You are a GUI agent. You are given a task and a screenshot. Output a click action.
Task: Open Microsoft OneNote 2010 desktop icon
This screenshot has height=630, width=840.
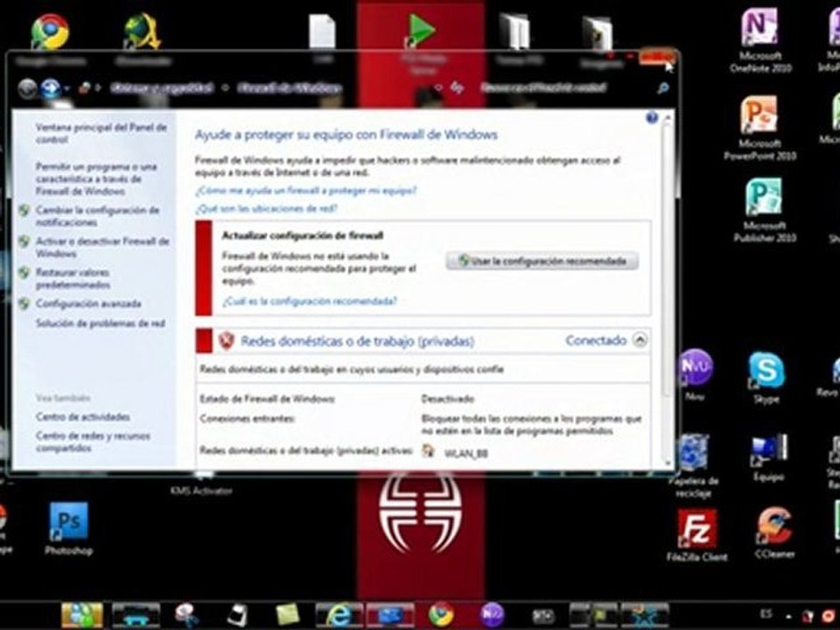click(759, 40)
